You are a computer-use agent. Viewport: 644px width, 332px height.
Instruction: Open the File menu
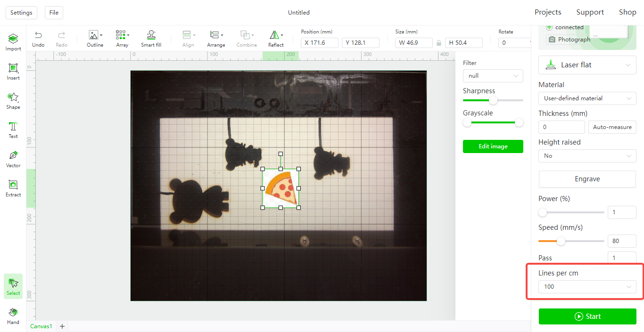(54, 13)
